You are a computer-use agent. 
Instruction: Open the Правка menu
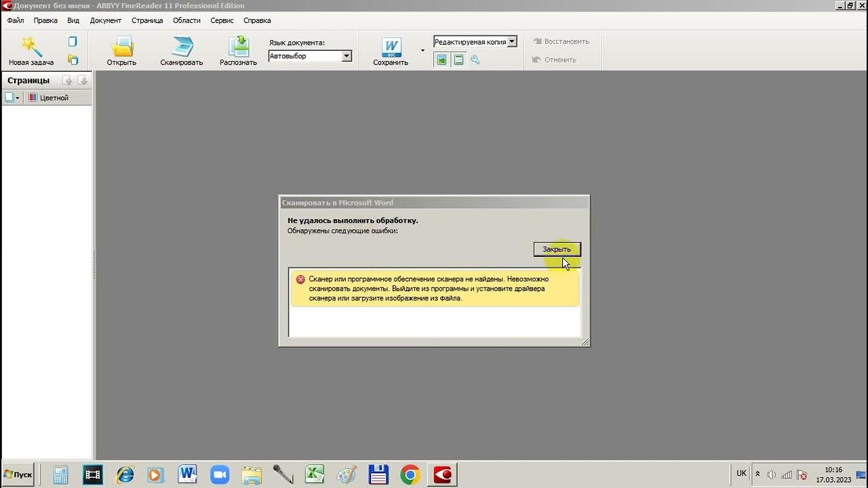[45, 20]
